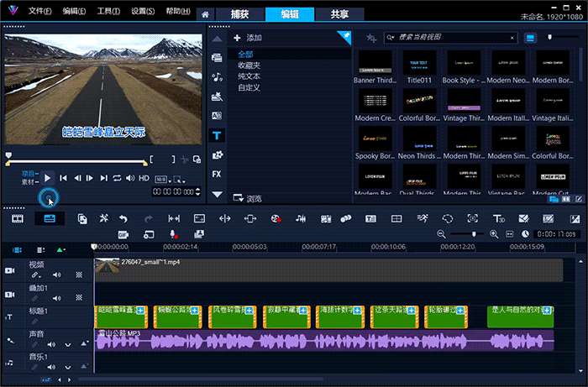Click the 浏览 browse button
Image resolution: width=588 pixels, height=387 pixels.
(x=248, y=198)
